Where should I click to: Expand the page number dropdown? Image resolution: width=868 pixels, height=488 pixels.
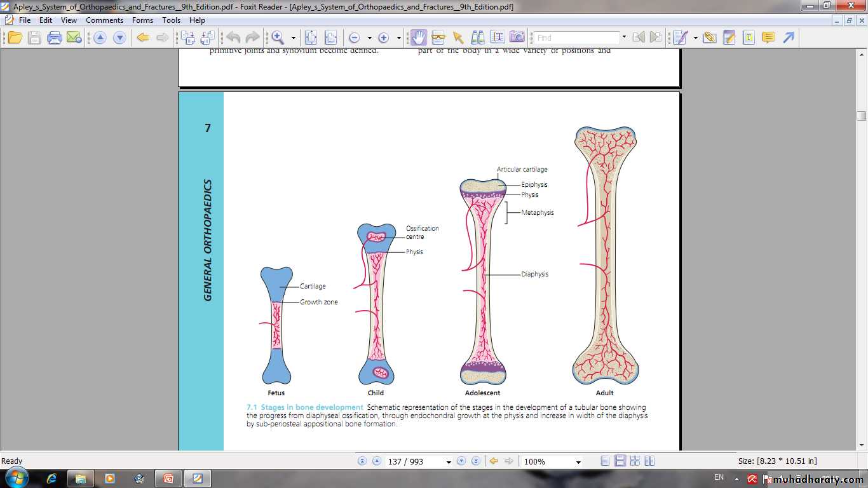pyautogui.click(x=449, y=462)
